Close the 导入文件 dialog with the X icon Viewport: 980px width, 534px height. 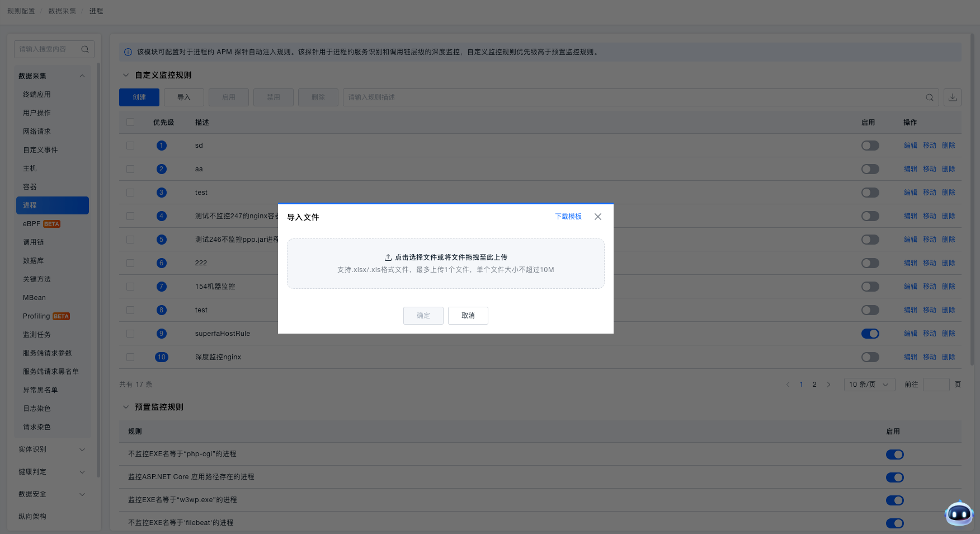click(x=598, y=217)
